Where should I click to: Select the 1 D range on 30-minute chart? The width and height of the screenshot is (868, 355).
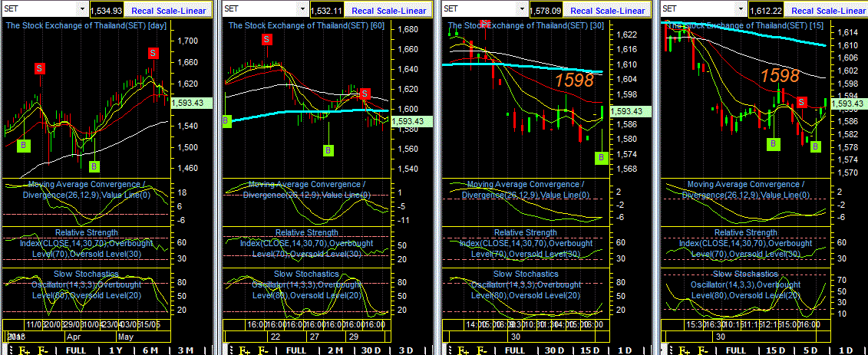coord(625,350)
